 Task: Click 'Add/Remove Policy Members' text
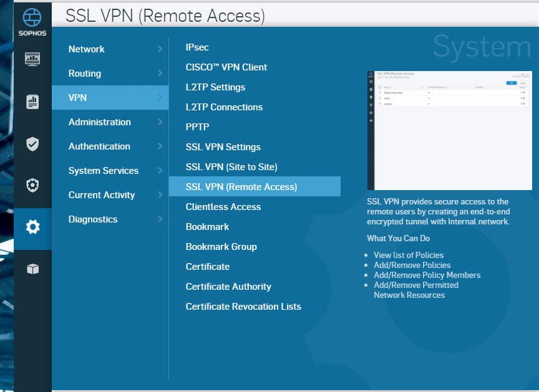427,275
